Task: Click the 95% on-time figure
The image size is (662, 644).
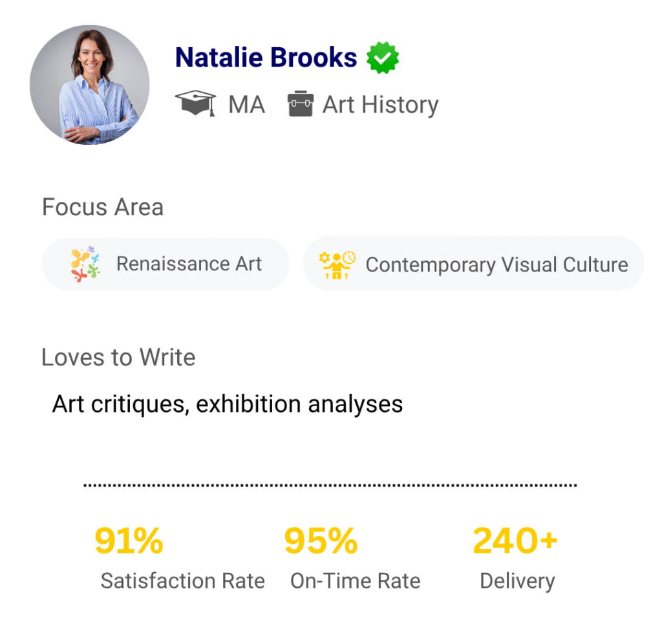Action: point(321,541)
